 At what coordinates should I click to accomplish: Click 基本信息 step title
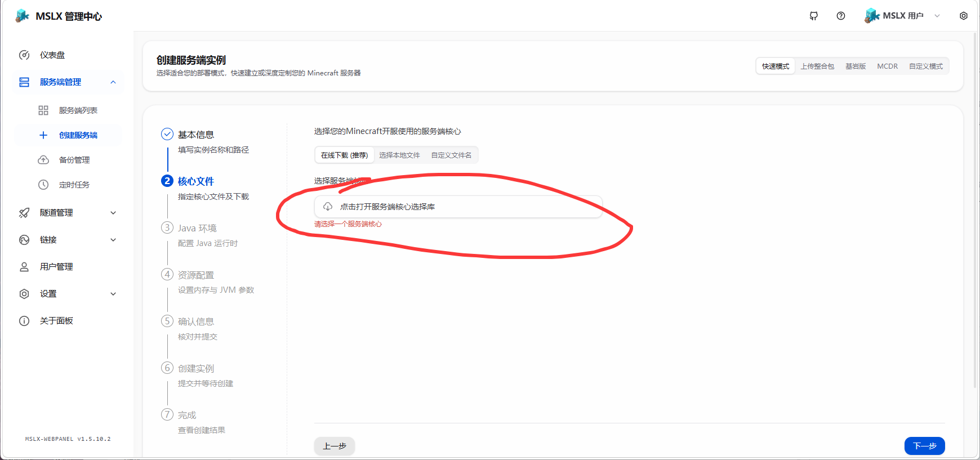click(x=196, y=135)
